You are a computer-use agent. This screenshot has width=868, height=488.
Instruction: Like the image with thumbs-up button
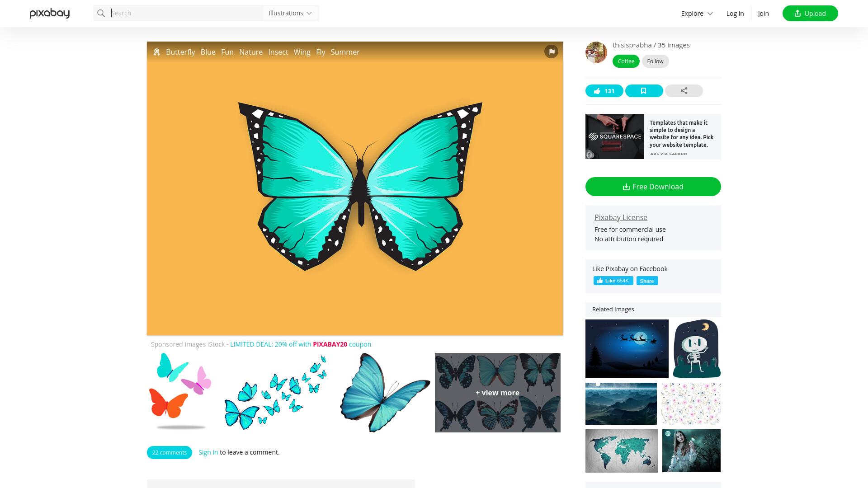click(604, 91)
